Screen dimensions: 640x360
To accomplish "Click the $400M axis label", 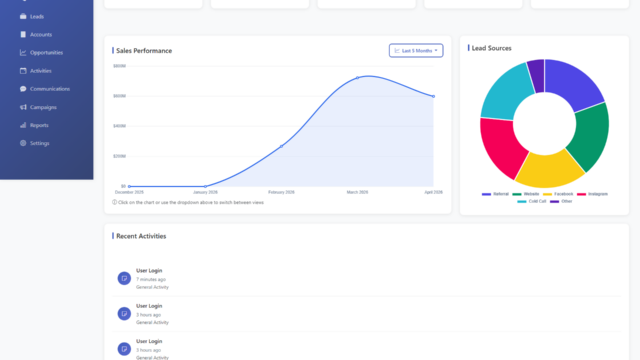I will pyautogui.click(x=120, y=126).
